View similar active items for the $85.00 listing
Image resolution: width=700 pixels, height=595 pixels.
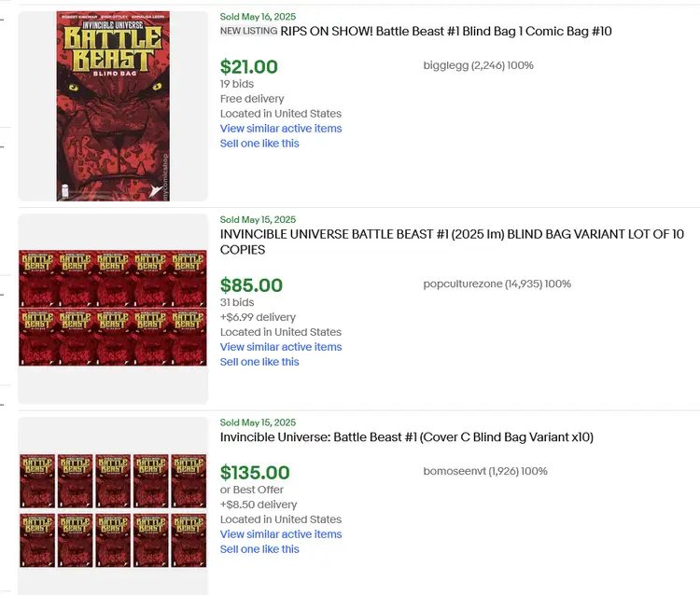click(x=281, y=347)
